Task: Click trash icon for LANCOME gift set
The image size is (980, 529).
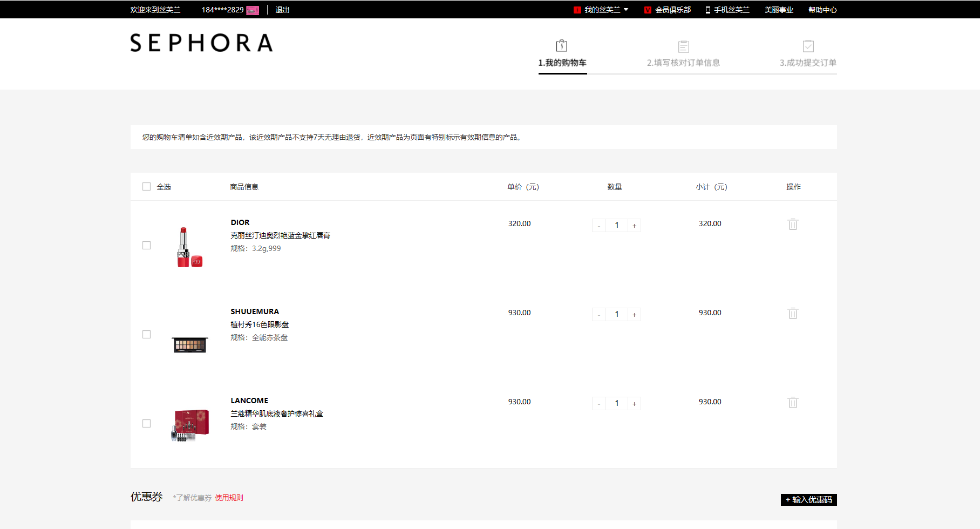Action: (792, 403)
